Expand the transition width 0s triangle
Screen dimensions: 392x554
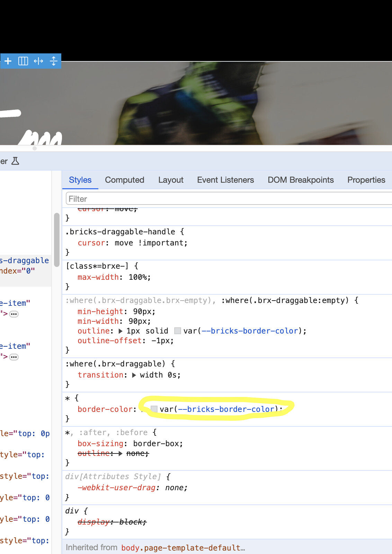(134, 375)
